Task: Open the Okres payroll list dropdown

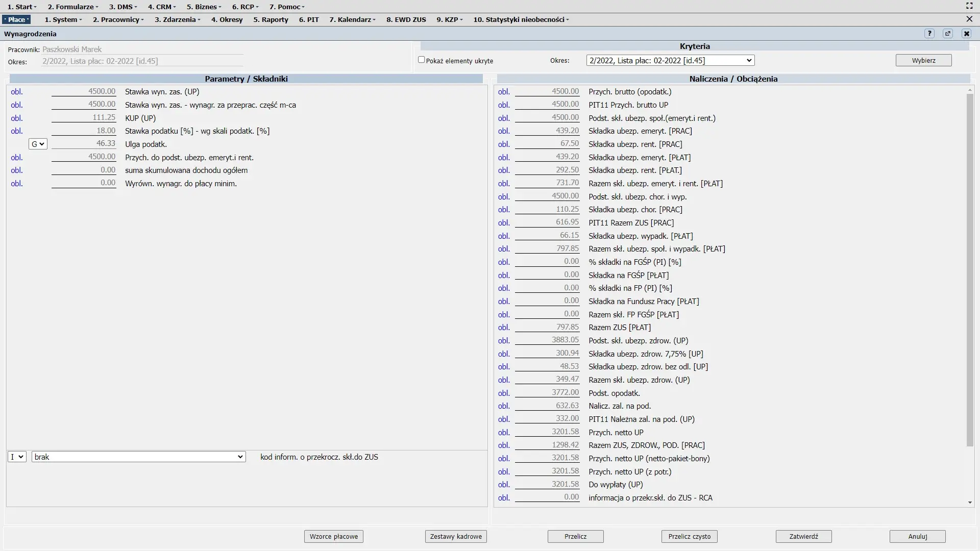Action: [x=670, y=60]
